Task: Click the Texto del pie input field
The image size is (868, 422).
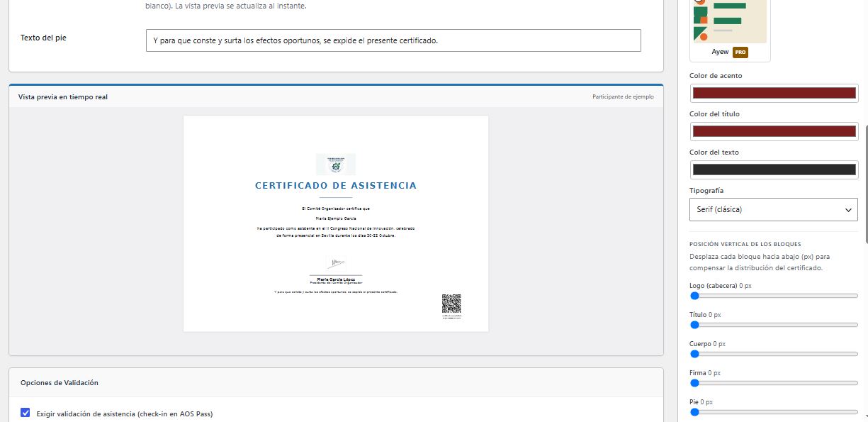Action: (393, 40)
